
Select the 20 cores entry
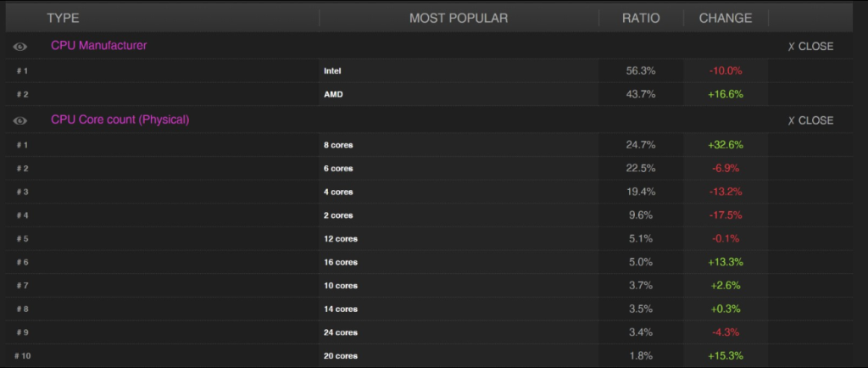[341, 356]
